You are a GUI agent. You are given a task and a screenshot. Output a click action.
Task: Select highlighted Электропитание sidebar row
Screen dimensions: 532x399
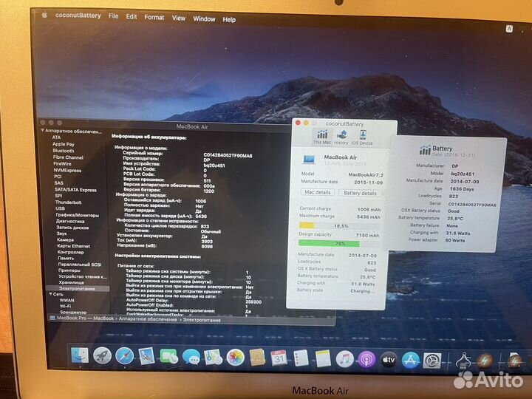(78, 289)
